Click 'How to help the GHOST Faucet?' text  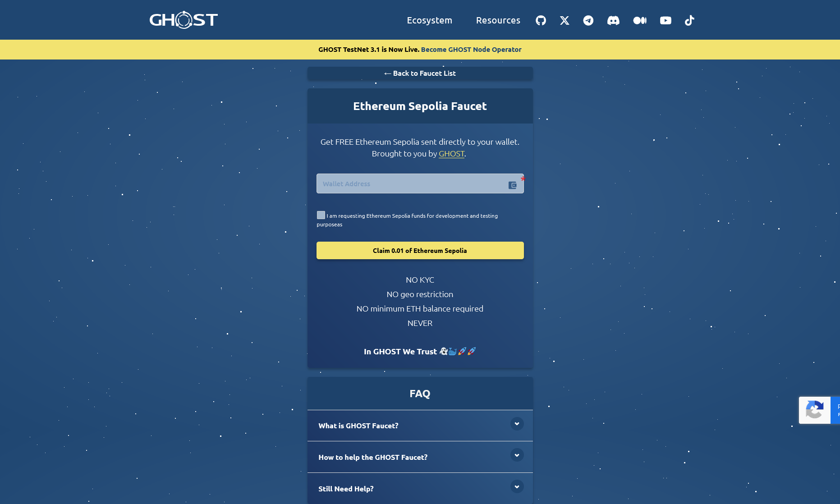[373, 457]
